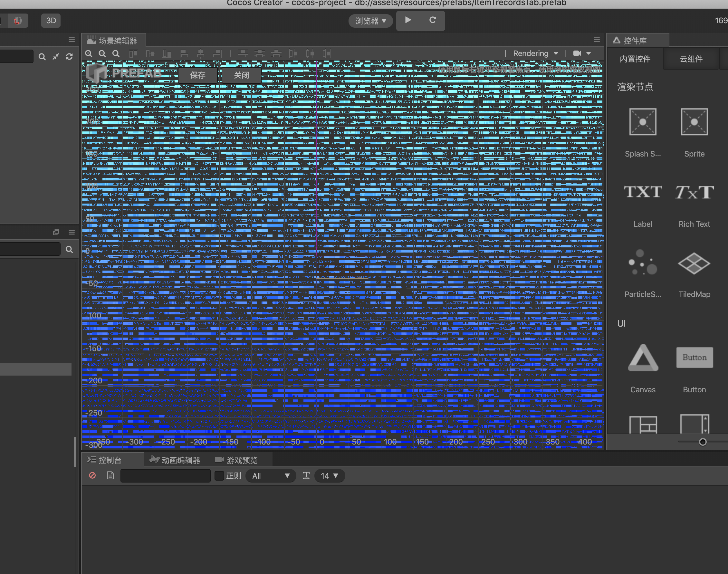Expand the Rendering mode dropdown
The height and width of the screenshot is (574, 728).
tap(535, 53)
